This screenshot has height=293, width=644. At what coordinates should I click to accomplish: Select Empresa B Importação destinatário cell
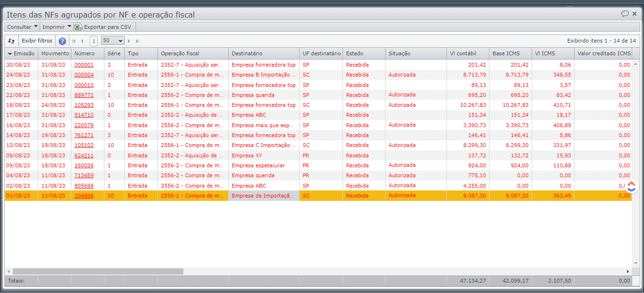coord(264,75)
